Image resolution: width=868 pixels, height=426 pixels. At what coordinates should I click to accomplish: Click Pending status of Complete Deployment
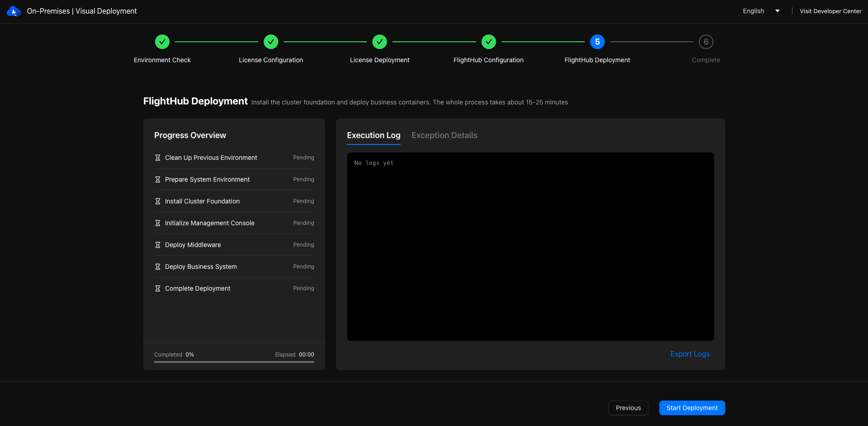coord(304,288)
